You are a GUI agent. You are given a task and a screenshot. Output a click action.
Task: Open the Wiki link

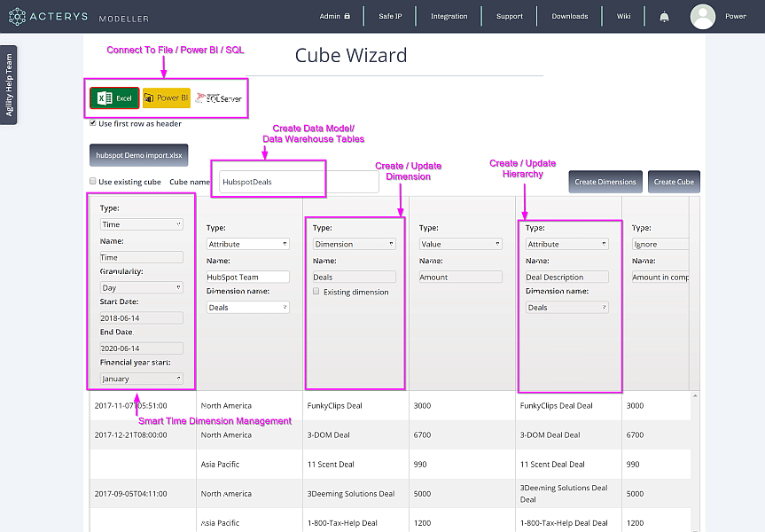[x=623, y=16]
